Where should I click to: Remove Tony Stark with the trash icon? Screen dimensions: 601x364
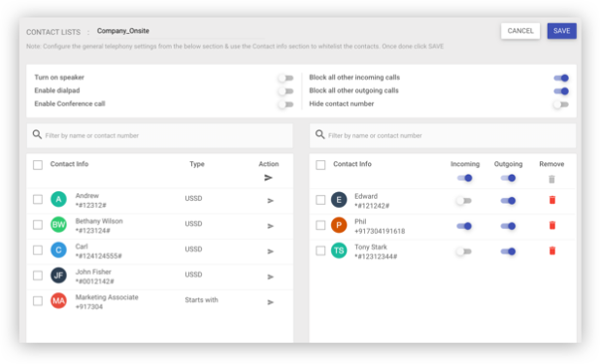tap(552, 250)
